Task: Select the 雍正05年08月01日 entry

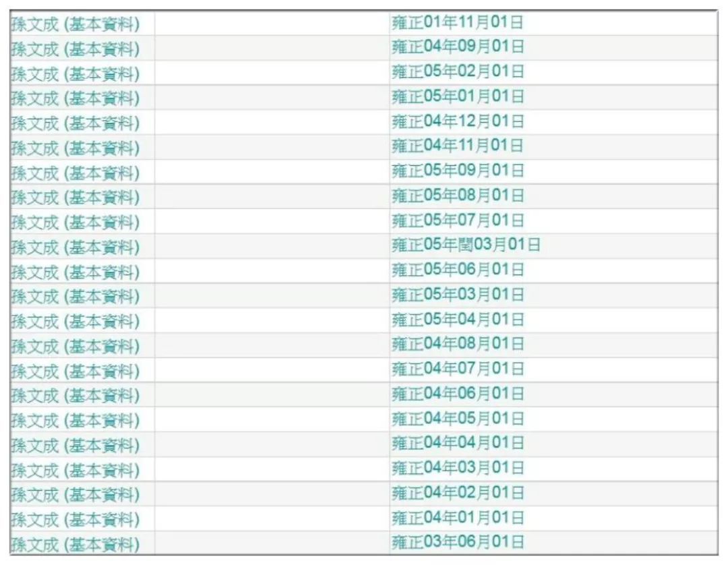Action: pyautogui.click(x=458, y=196)
